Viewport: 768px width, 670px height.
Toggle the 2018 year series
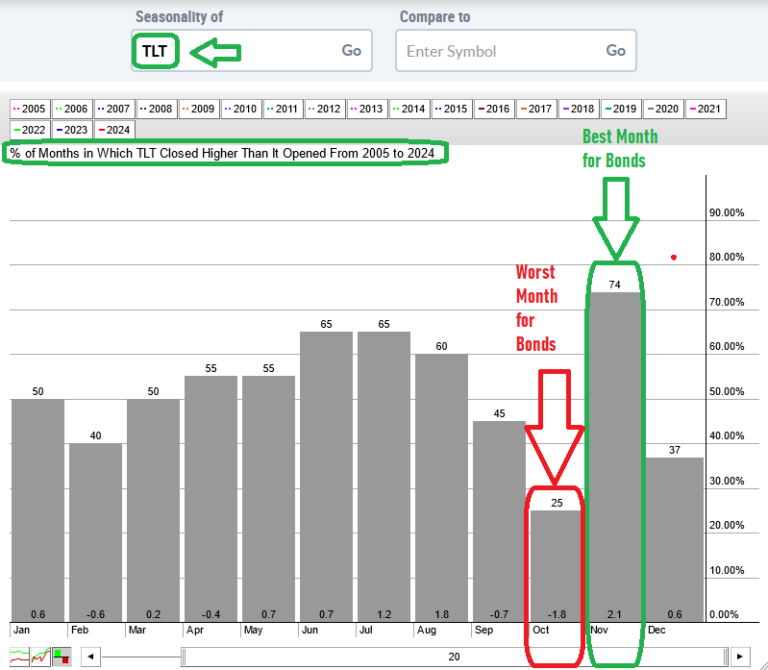[578, 109]
